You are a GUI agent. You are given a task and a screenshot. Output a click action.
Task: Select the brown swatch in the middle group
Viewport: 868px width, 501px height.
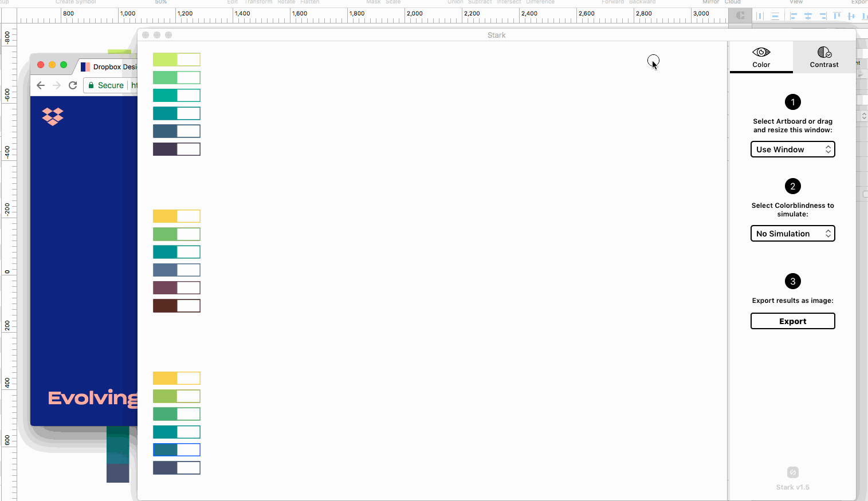click(x=176, y=306)
